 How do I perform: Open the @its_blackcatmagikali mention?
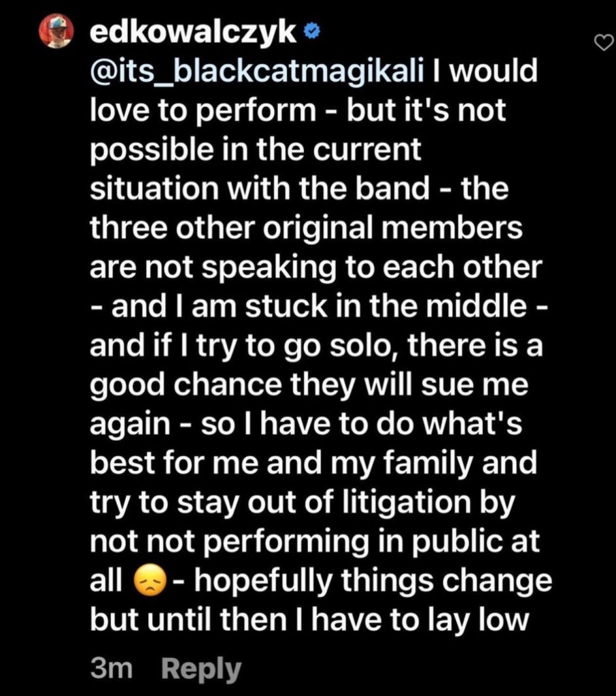[x=256, y=71]
